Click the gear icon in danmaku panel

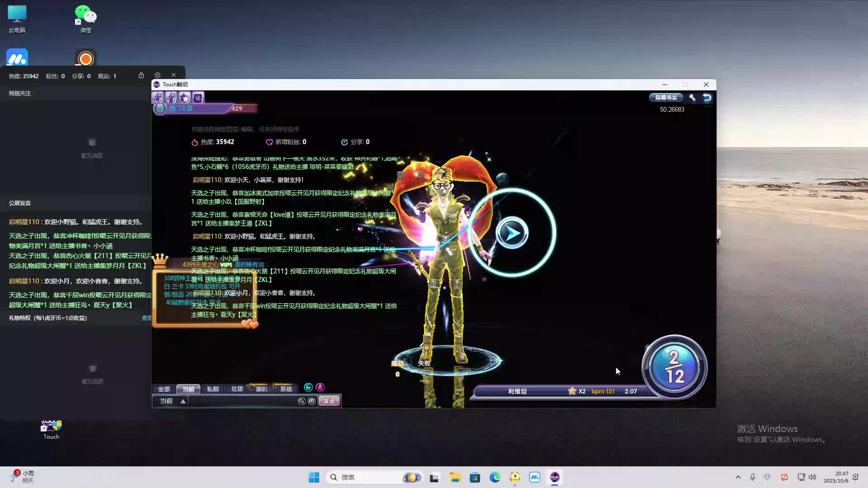(157, 75)
